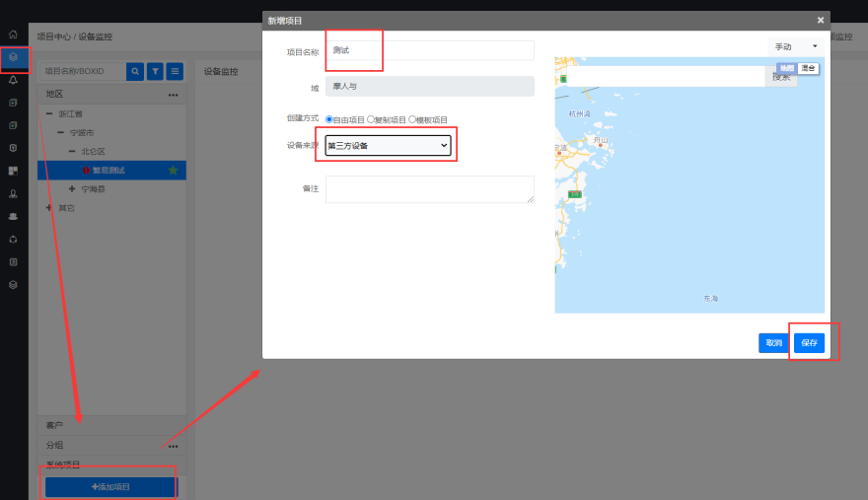
Task: Select the layered-stack project center sidebar icon
Action: (x=13, y=57)
